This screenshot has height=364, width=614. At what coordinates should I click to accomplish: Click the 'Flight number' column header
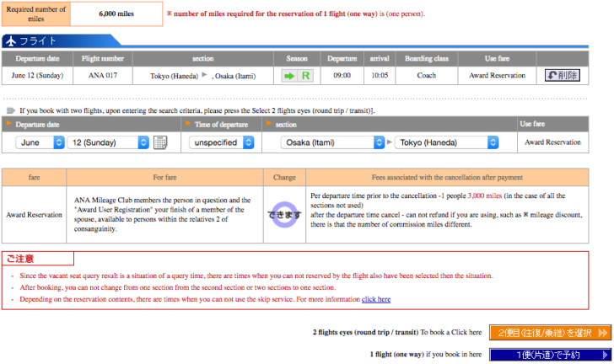(103, 58)
